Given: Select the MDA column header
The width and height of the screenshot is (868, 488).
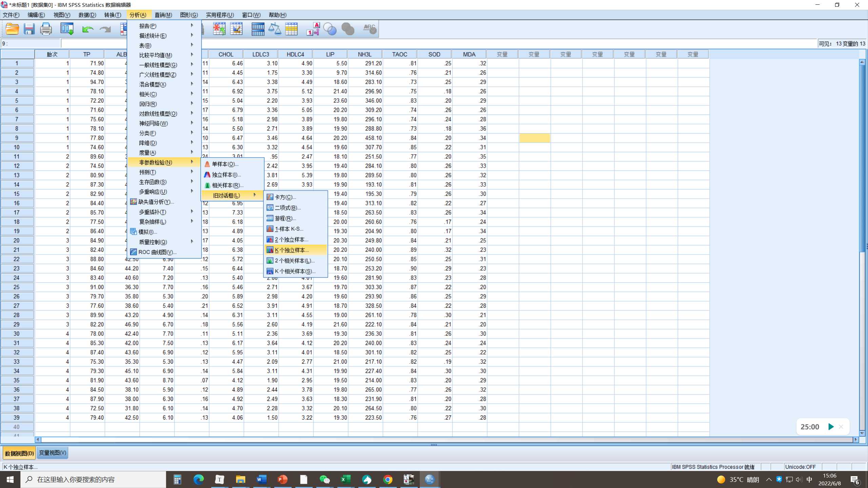Looking at the screenshot, I should [469, 54].
